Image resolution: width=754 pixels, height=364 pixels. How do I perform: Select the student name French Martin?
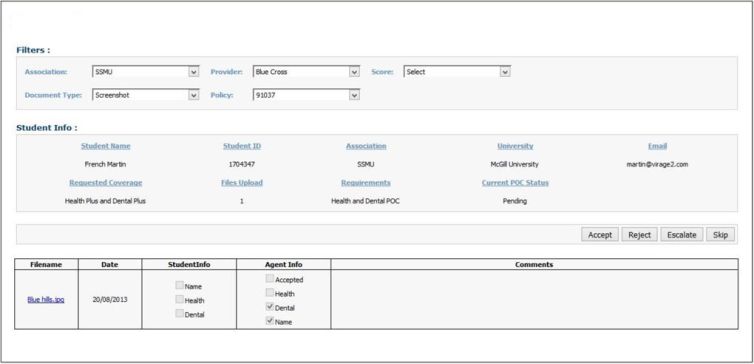105,164
